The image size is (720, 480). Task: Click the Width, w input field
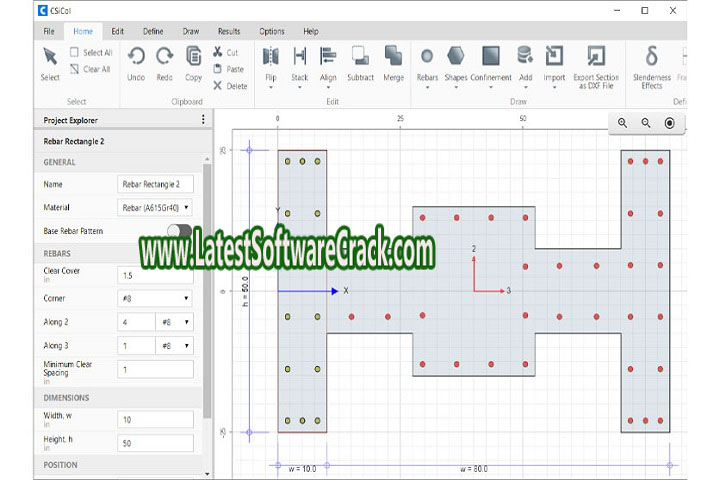pos(155,418)
